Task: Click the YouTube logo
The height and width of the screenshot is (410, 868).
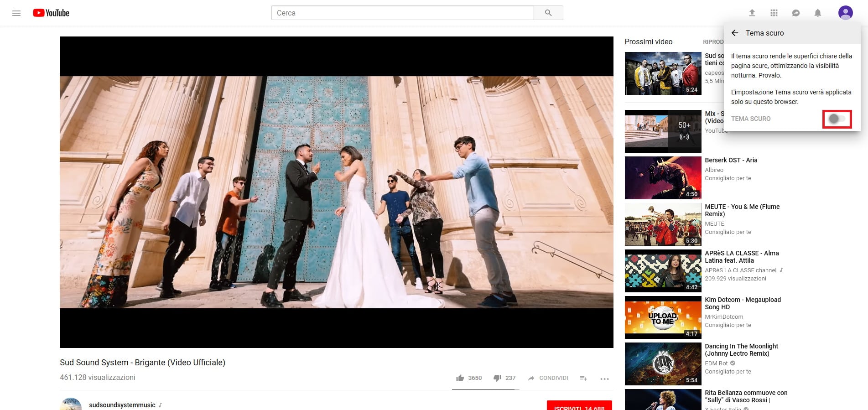Action: tap(51, 13)
